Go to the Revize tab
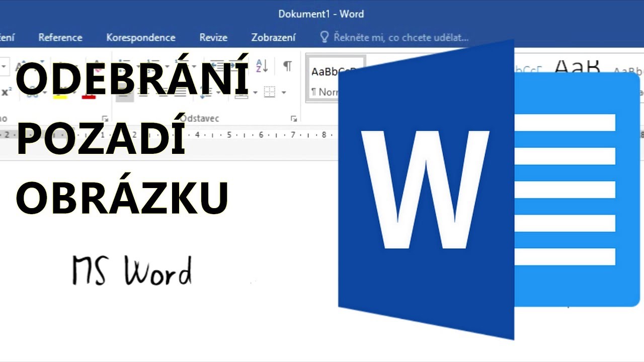The width and height of the screenshot is (644, 362). click(213, 38)
